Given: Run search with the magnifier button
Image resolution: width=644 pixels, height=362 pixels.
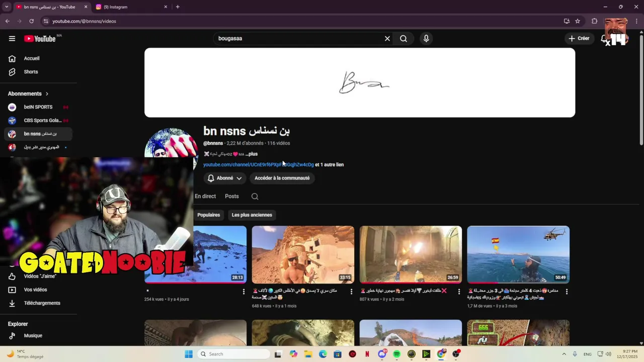Looking at the screenshot, I should tap(404, 39).
